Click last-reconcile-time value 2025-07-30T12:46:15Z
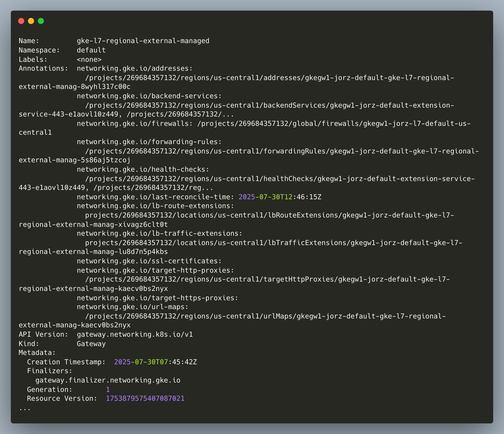 point(280,197)
